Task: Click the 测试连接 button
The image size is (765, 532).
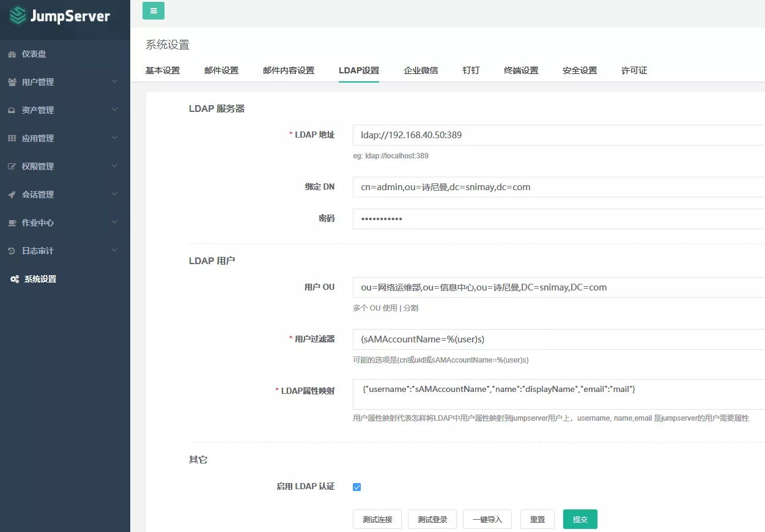Action: (377, 519)
